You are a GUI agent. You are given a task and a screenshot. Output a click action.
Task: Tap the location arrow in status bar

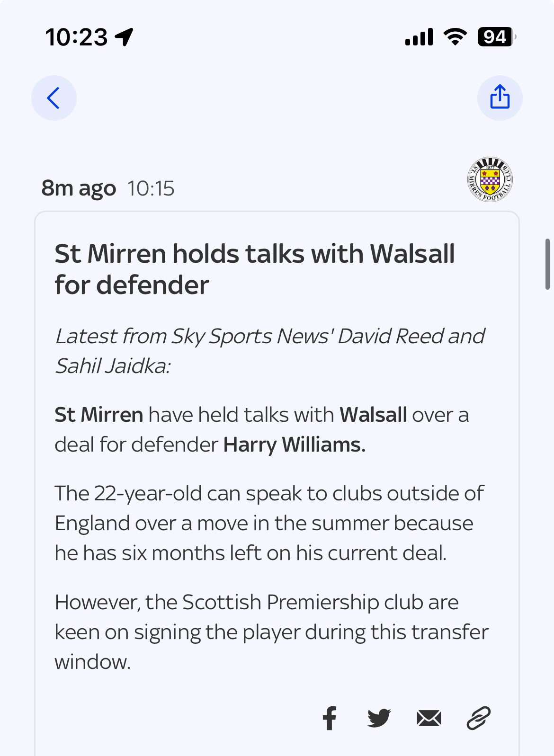[125, 37]
